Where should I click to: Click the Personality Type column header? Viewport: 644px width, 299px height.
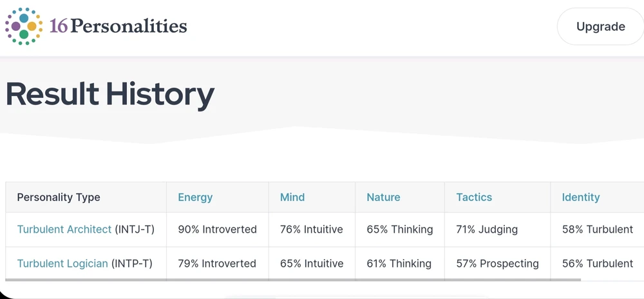coord(59,197)
